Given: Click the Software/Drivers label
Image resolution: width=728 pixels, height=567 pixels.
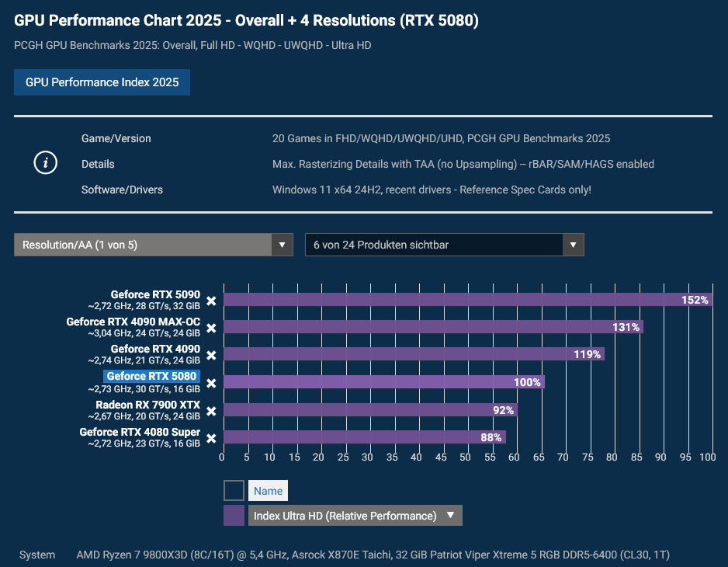Looking at the screenshot, I should pos(122,190).
